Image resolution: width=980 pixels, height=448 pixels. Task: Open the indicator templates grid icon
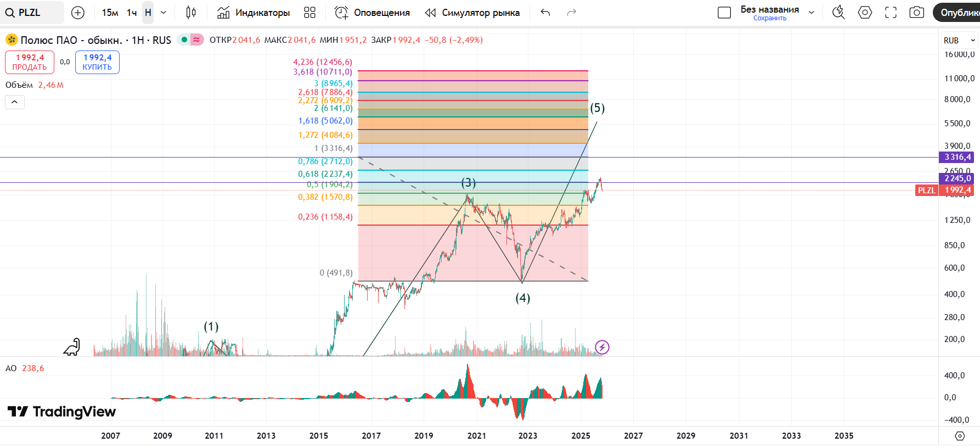309,13
